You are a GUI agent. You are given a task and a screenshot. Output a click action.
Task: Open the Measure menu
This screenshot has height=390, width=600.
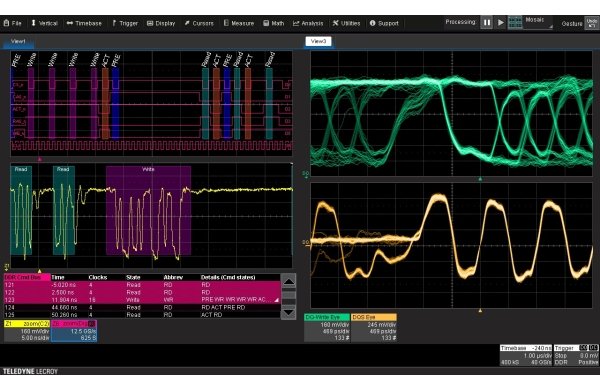(x=239, y=23)
